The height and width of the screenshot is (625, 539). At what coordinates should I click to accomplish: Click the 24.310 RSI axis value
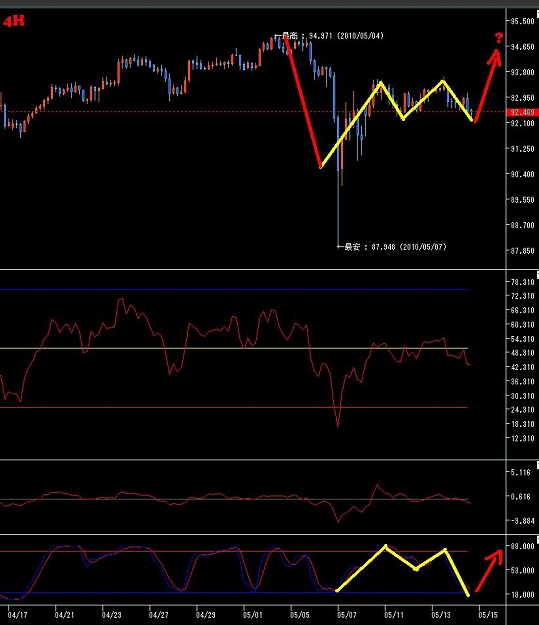[x=522, y=410]
